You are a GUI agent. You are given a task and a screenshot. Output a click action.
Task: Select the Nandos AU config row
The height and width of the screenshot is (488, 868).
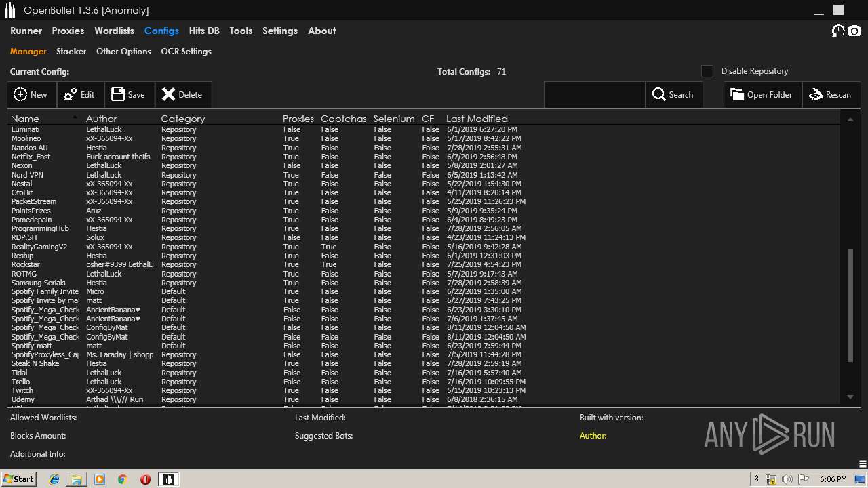(425, 148)
